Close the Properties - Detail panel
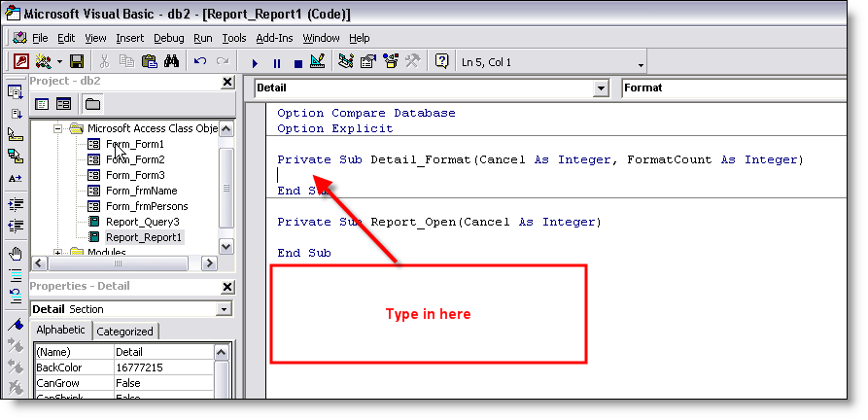This screenshot has width=868, height=420. 227,287
